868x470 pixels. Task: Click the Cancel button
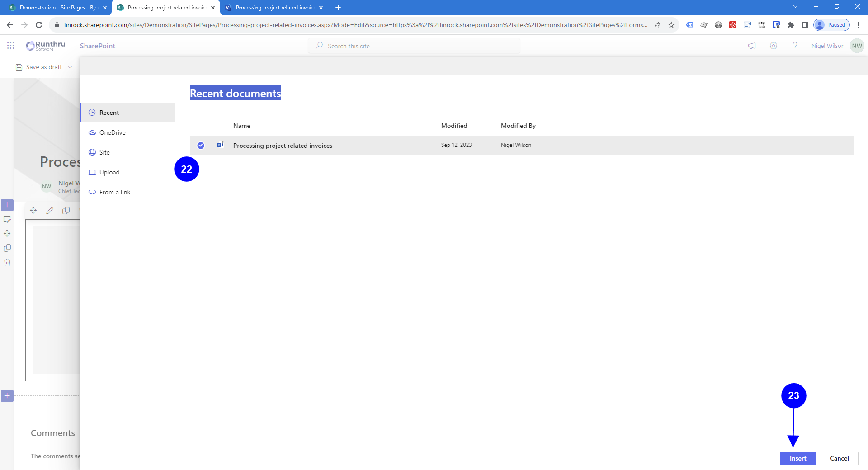coord(839,458)
